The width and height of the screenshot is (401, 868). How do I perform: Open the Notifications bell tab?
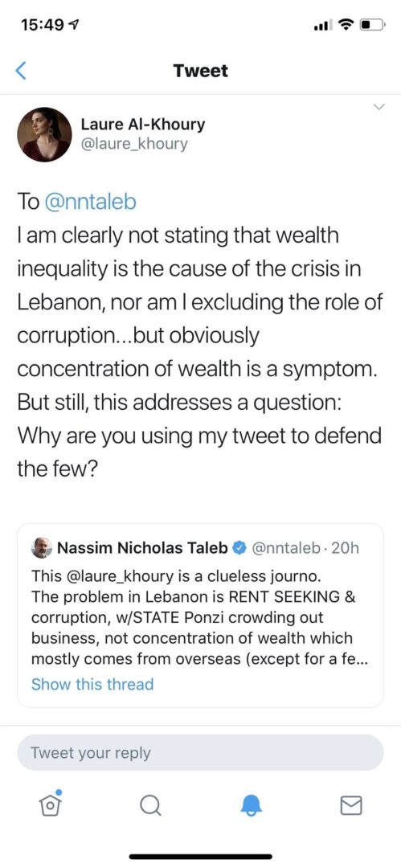coord(251,806)
